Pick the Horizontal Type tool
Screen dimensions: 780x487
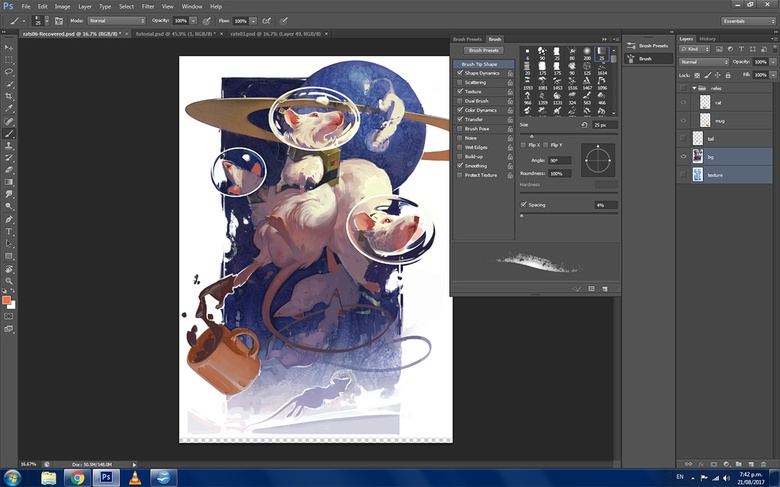point(9,231)
